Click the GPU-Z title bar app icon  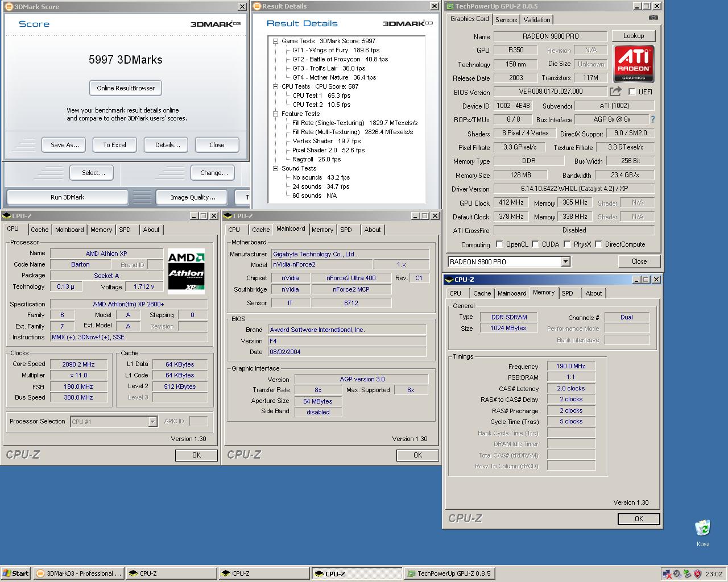click(x=450, y=6)
